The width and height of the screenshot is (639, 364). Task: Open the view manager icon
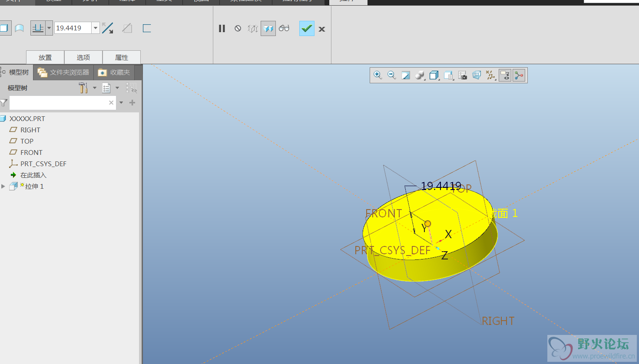pos(449,75)
